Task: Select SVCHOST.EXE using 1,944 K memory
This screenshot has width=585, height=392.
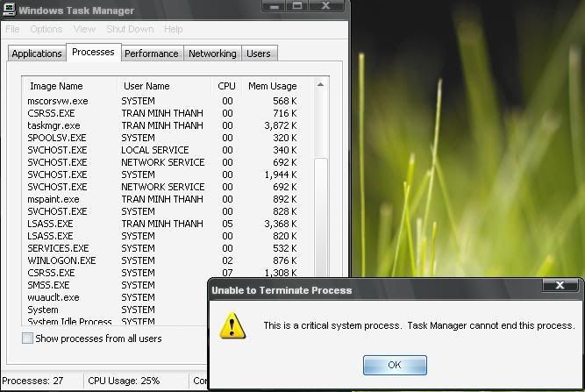Action: pos(162,175)
